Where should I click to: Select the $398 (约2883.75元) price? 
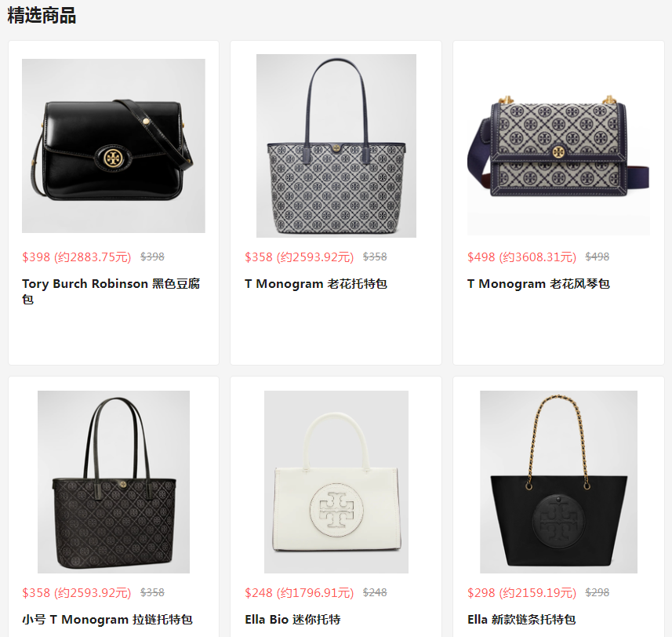(77, 257)
